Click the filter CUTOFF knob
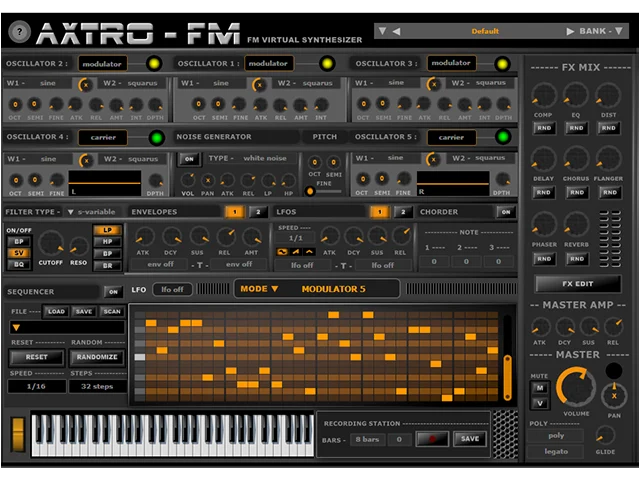640x480 pixels. pos(51,243)
